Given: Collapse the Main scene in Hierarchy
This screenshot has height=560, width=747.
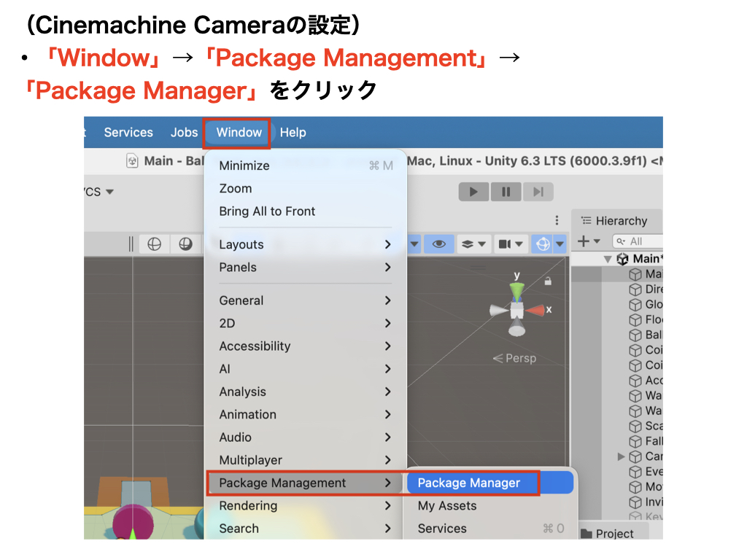Looking at the screenshot, I should (x=608, y=259).
